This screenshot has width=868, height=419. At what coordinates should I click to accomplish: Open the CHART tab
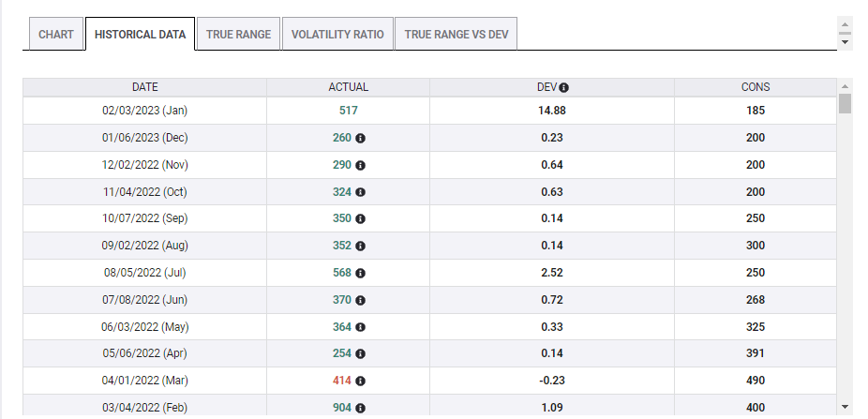coord(56,35)
